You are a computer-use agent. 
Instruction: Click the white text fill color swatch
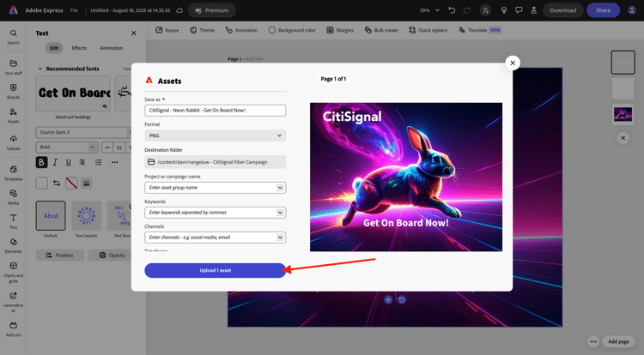click(41, 183)
